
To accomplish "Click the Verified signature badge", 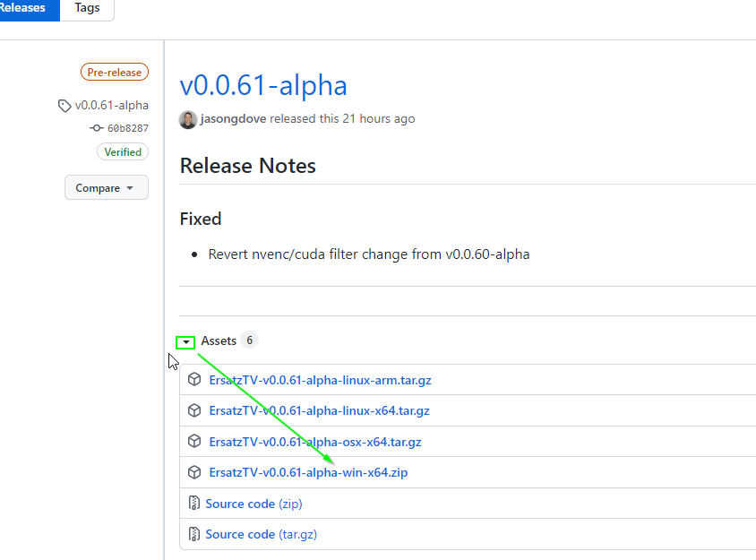I will pyautogui.click(x=123, y=152).
